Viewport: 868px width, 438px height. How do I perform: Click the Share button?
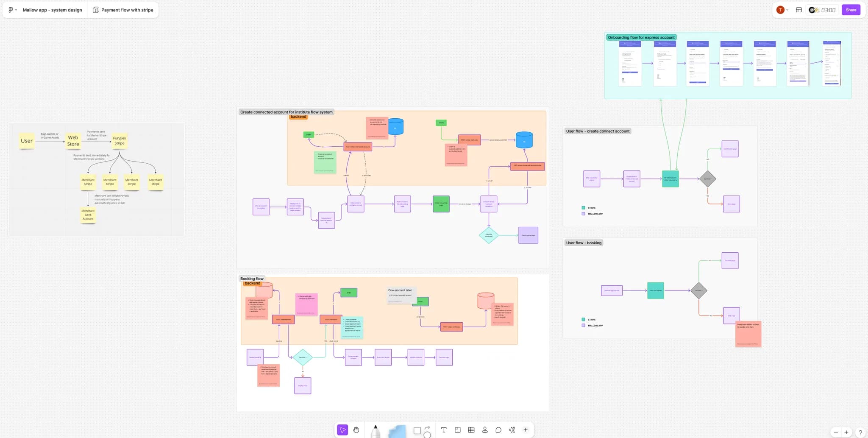tap(851, 9)
